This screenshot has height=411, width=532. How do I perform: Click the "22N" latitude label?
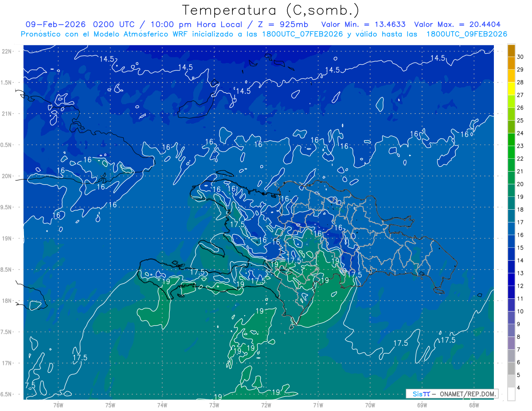pyautogui.click(x=7, y=51)
